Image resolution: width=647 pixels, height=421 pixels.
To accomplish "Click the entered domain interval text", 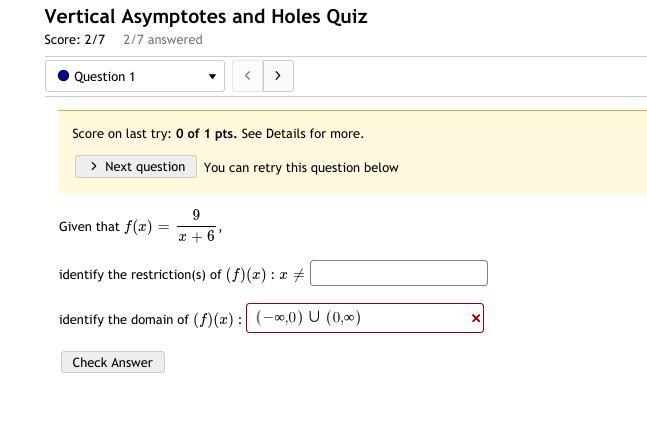I will point(308,317).
